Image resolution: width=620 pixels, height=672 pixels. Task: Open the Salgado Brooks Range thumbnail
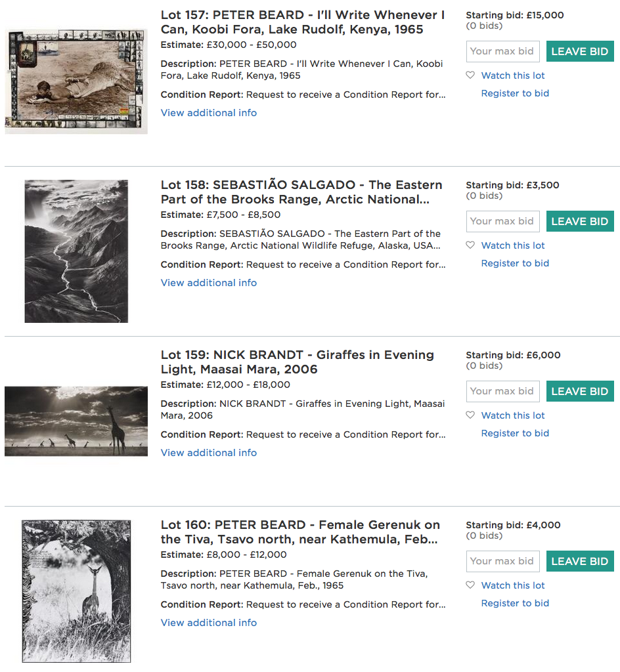point(76,251)
